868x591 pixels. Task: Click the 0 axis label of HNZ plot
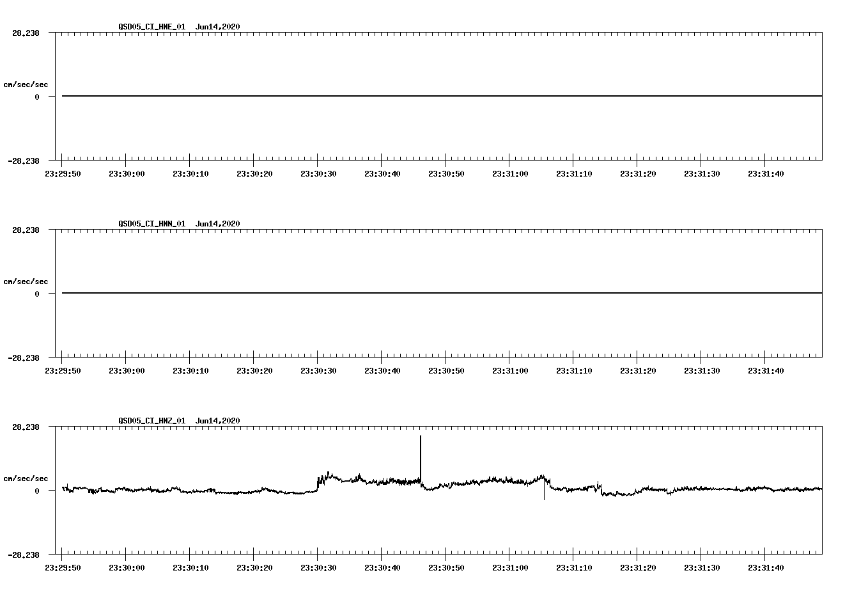pos(37,491)
